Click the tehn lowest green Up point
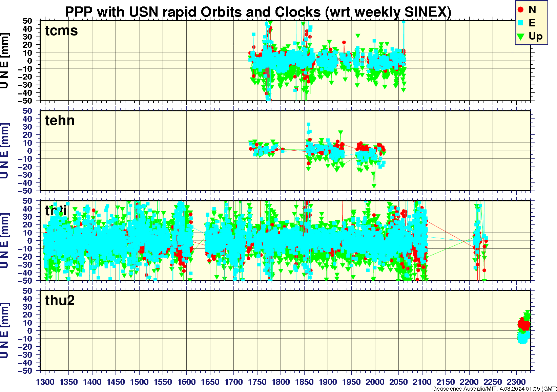This screenshot has height=392, width=557. tap(374, 186)
